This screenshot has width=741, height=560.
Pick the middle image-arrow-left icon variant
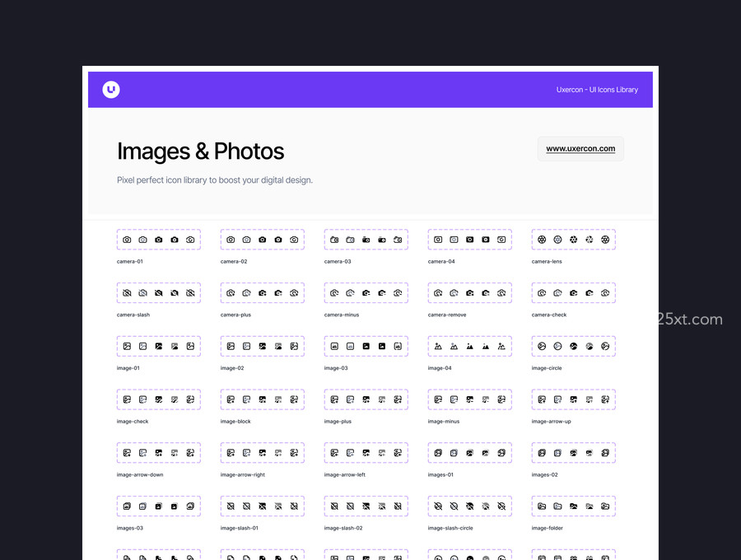coord(366,453)
